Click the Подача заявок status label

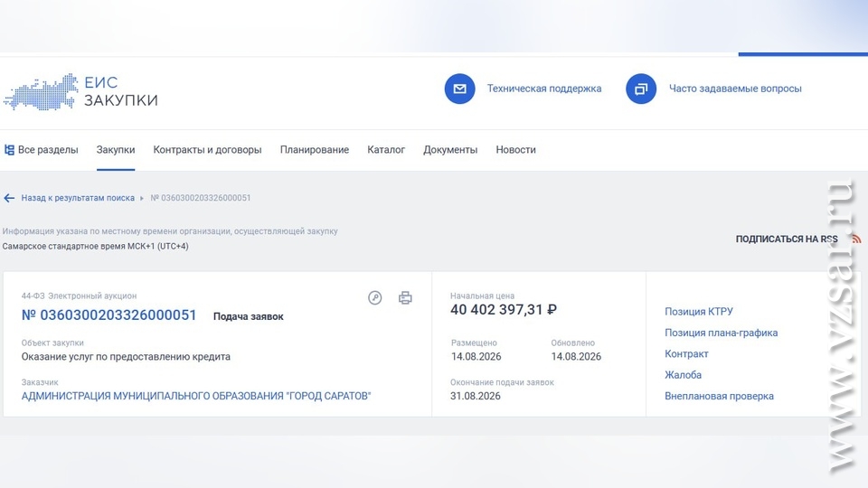coord(249,316)
